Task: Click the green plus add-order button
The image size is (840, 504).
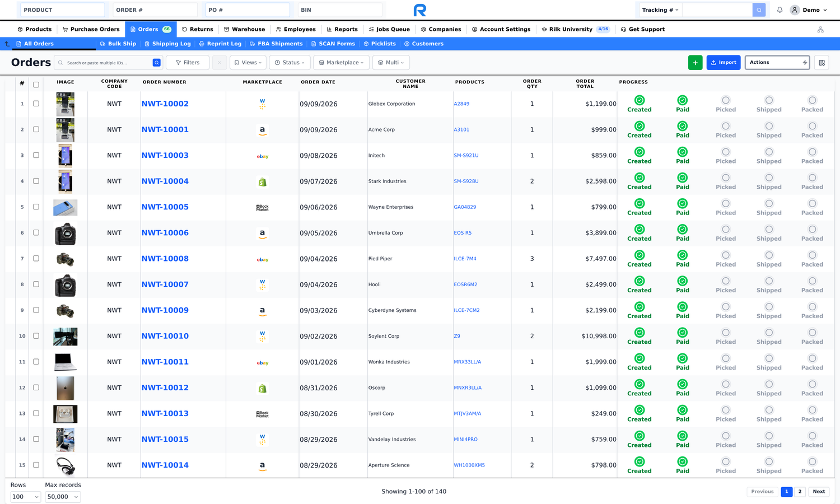Action: point(695,63)
